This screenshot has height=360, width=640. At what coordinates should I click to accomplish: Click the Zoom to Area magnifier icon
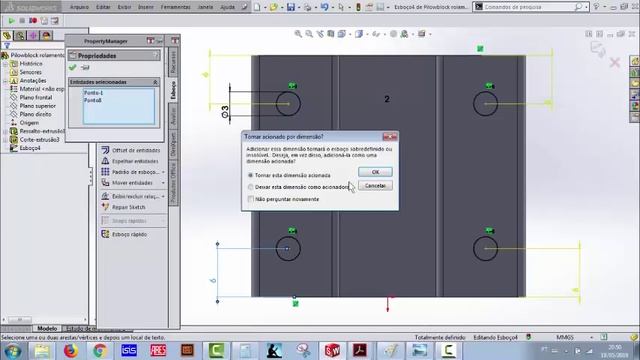[x=309, y=34]
